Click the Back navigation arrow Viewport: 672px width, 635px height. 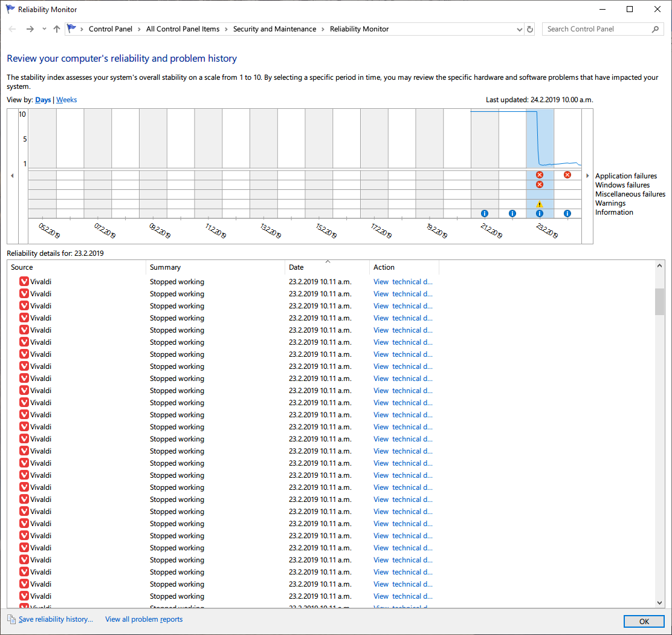tap(13, 29)
